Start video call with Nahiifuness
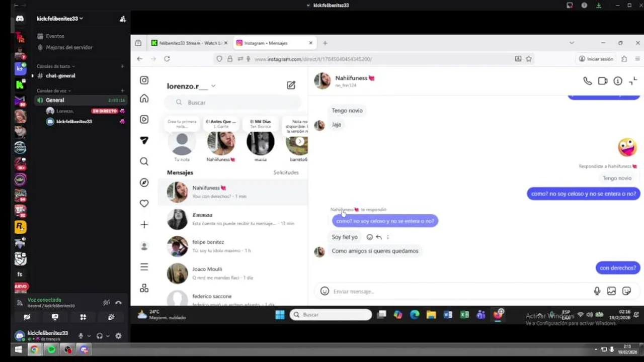Viewport: 644px width, 362px height. click(x=603, y=81)
